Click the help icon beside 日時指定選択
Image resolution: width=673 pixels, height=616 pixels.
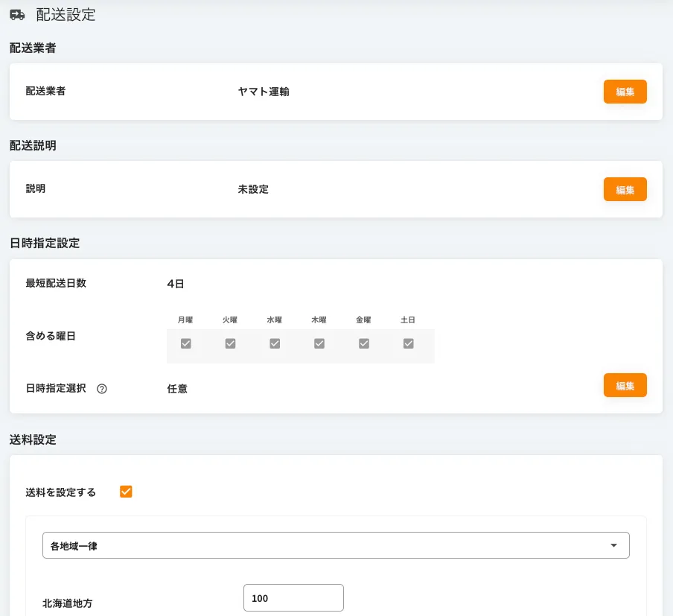click(x=102, y=389)
